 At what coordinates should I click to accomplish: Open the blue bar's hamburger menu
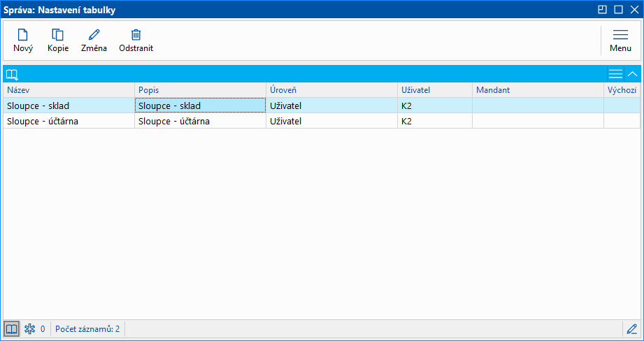tap(615, 74)
